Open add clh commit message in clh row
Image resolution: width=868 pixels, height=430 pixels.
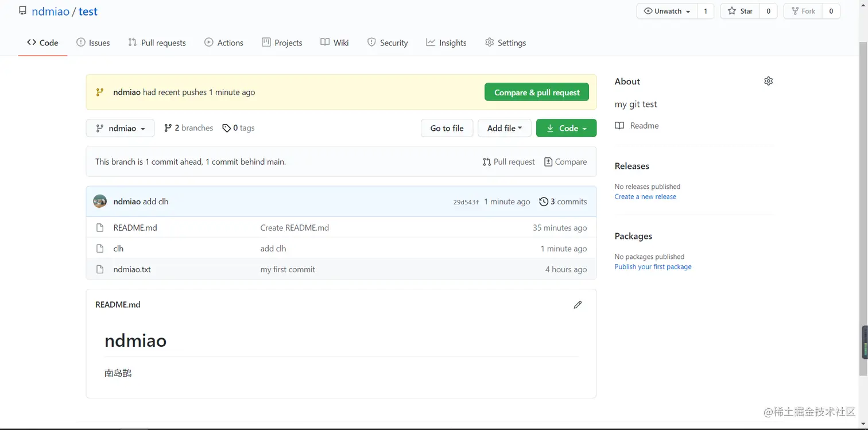(273, 249)
